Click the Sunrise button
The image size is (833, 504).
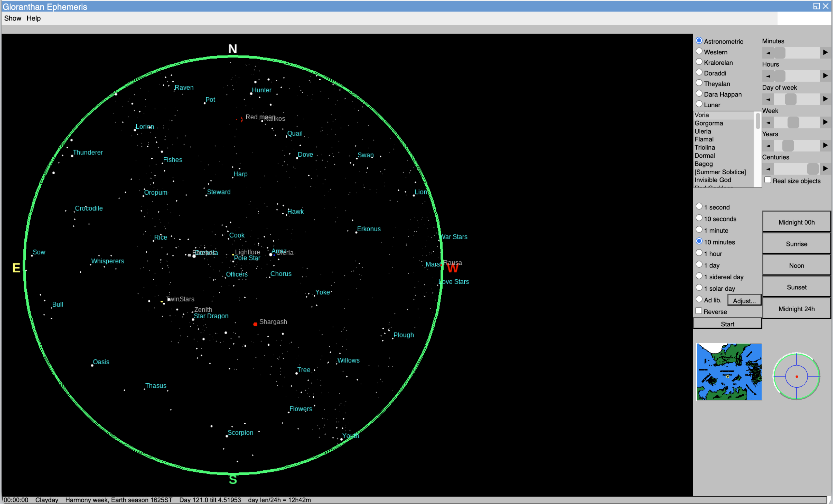[796, 244]
